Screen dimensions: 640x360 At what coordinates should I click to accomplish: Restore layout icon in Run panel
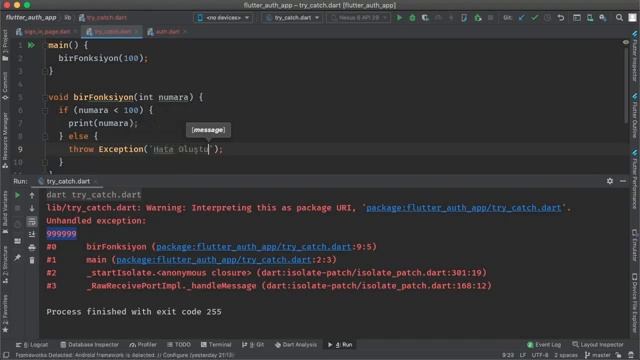tap(18, 241)
